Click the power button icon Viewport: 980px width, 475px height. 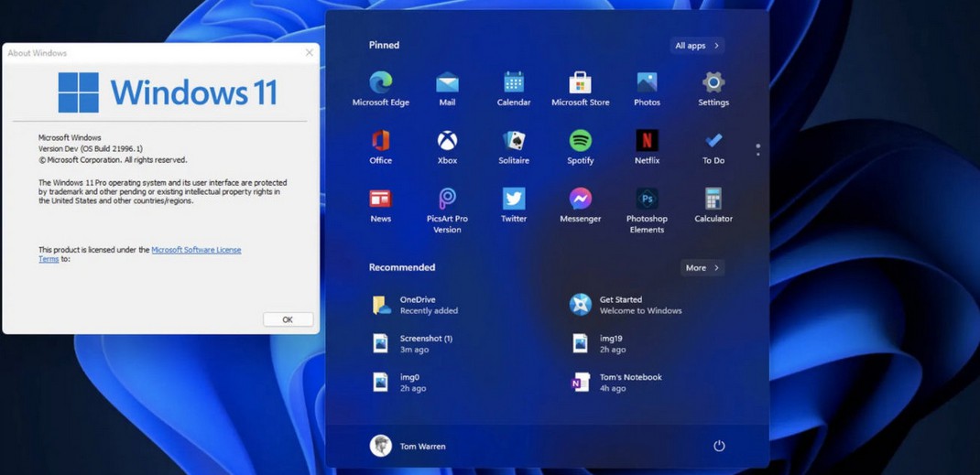[x=719, y=446]
